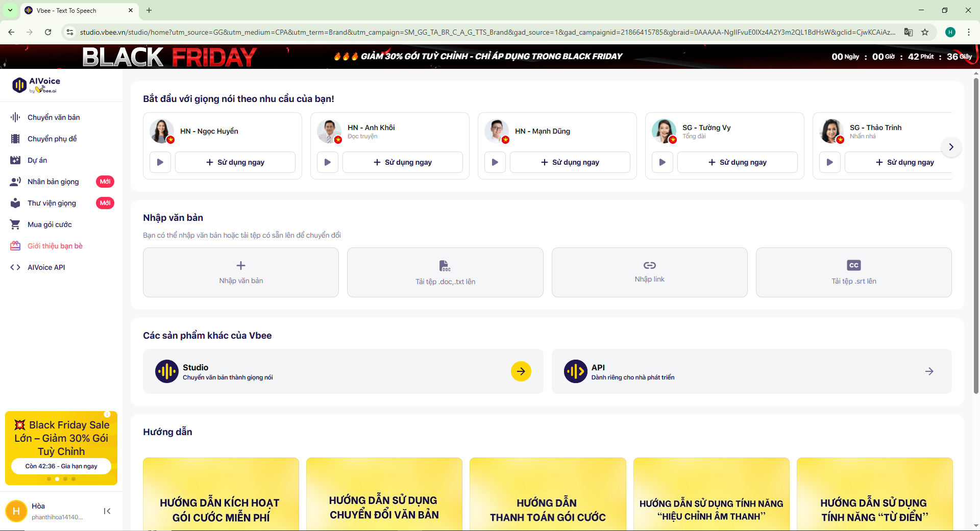Viewport: 980px width, 531px height.
Task: Click the translate page icon
Action: click(909, 32)
